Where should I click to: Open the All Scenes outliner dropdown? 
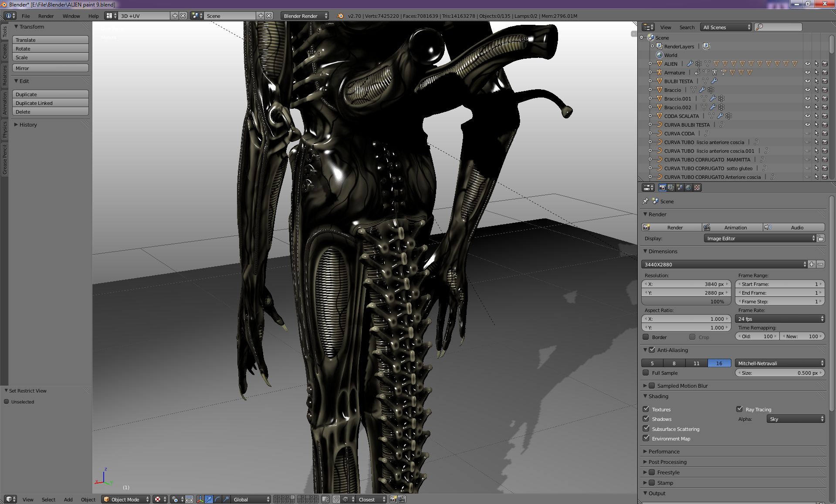click(x=726, y=27)
